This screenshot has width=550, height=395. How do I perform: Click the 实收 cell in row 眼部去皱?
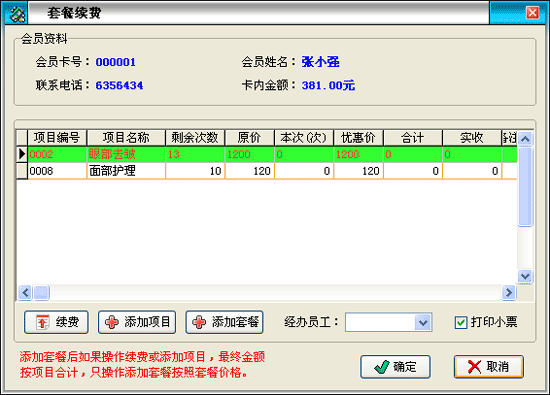click(x=472, y=154)
